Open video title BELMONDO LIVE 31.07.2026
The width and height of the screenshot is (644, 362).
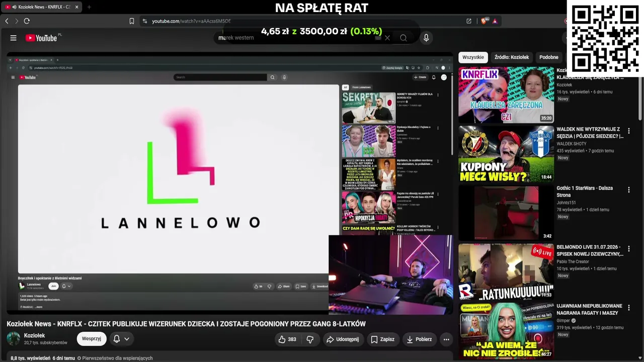pyautogui.click(x=590, y=250)
